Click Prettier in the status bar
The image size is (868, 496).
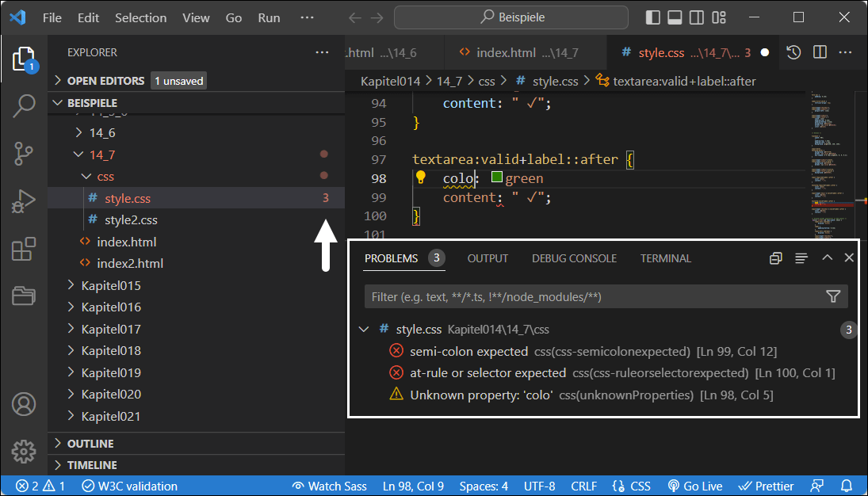[766, 486]
